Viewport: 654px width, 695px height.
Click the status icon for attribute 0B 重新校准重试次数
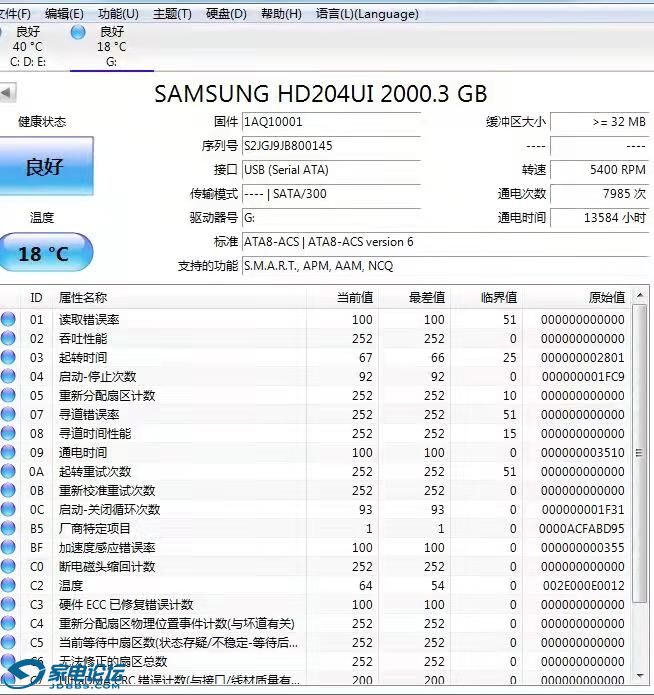[8, 490]
